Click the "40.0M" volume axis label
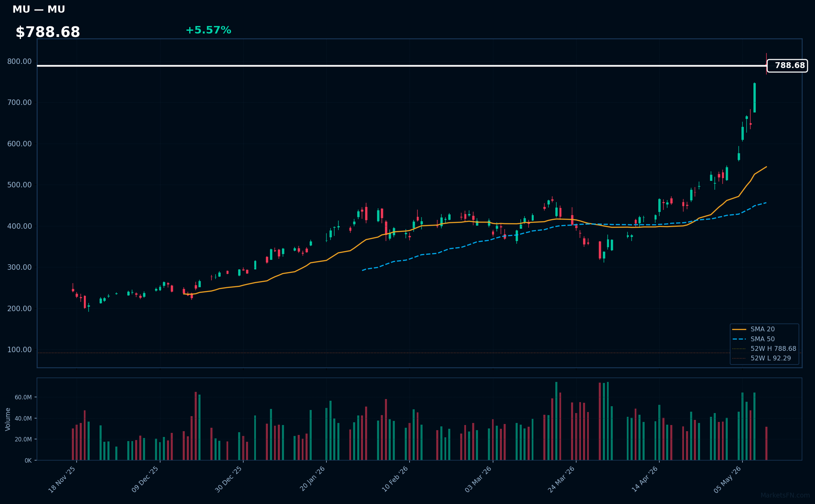 [23, 419]
